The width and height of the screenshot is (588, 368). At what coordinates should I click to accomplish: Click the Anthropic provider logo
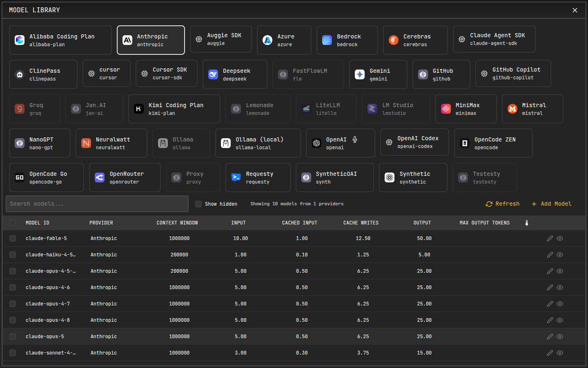click(x=127, y=40)
